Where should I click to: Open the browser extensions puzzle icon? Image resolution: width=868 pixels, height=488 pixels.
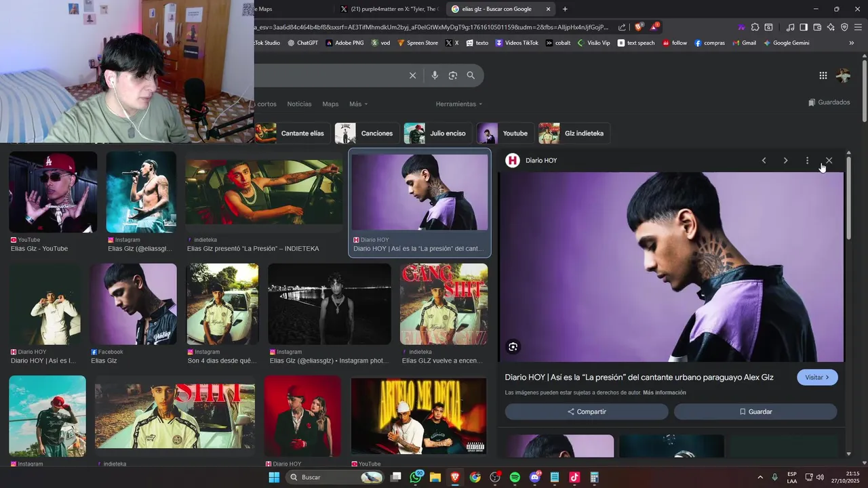tap(755, 27)
